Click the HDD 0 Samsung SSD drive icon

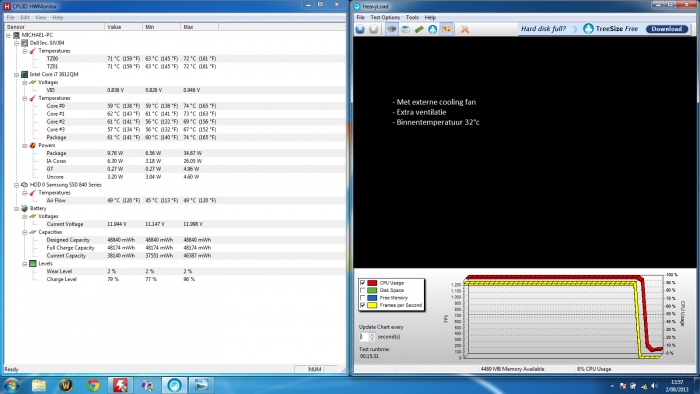25,185
